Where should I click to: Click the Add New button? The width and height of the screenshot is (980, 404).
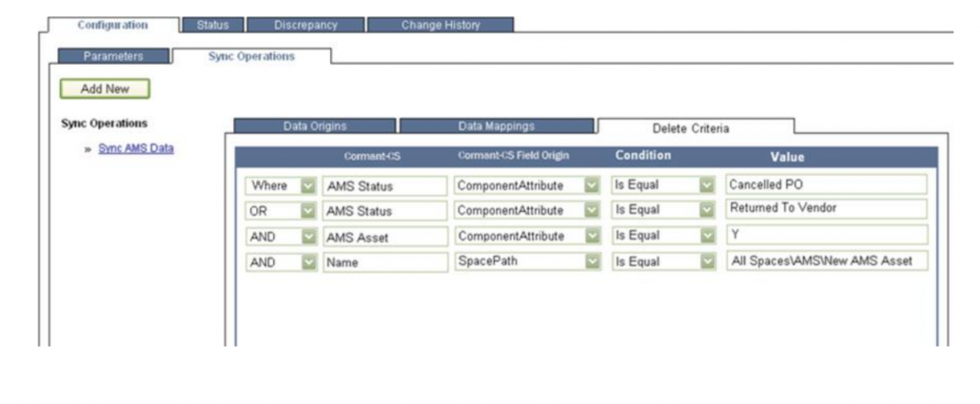pyautogui.click(x=105, y=88)
